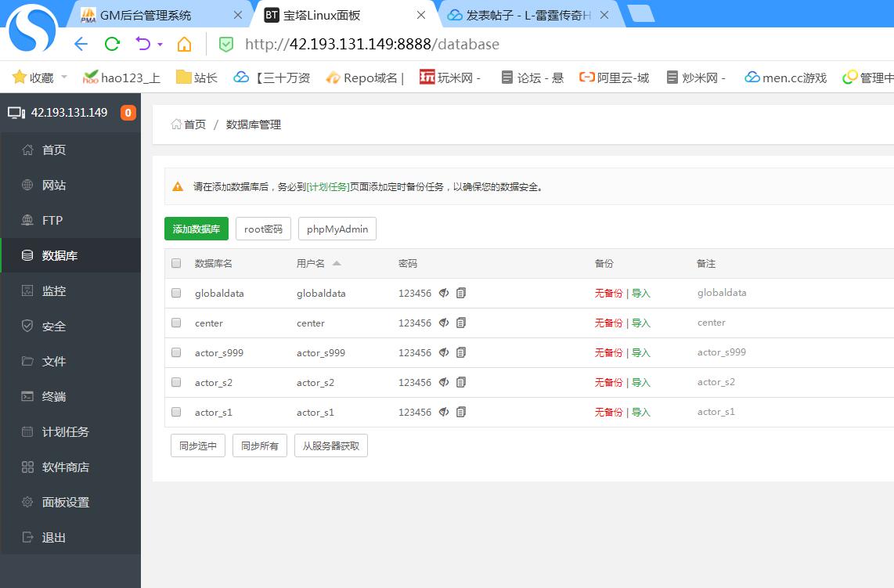
Task: Open undo history dropdown arrow
Action: [x=160, y=45]
